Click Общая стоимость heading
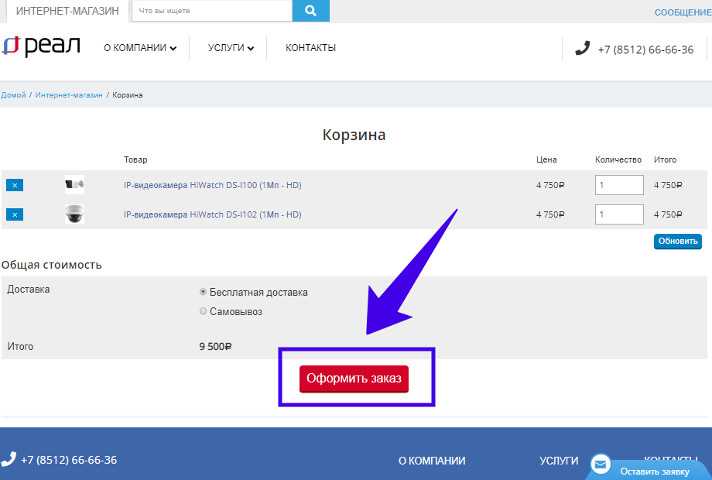Viewport: 712px width, 480px height. 51,265
